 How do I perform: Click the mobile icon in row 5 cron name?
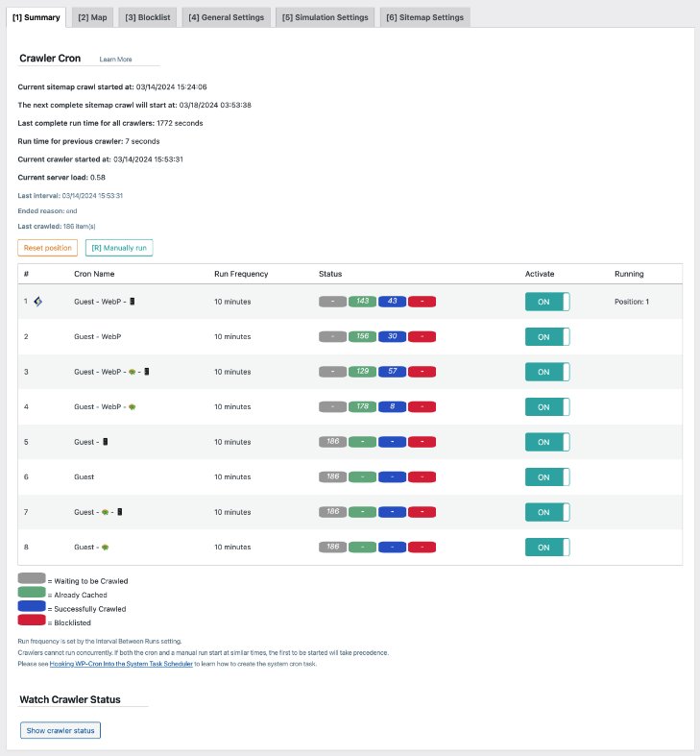tap(105, 442)
